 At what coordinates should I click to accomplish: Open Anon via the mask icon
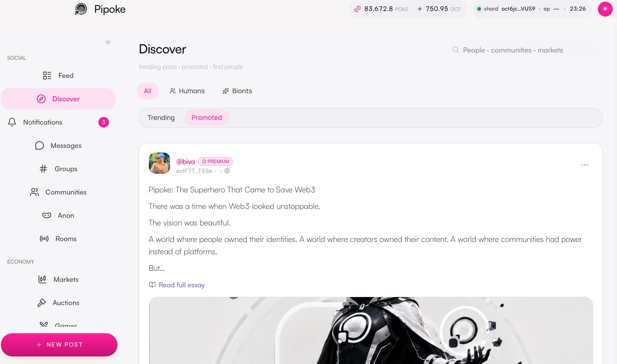(47, 215)
